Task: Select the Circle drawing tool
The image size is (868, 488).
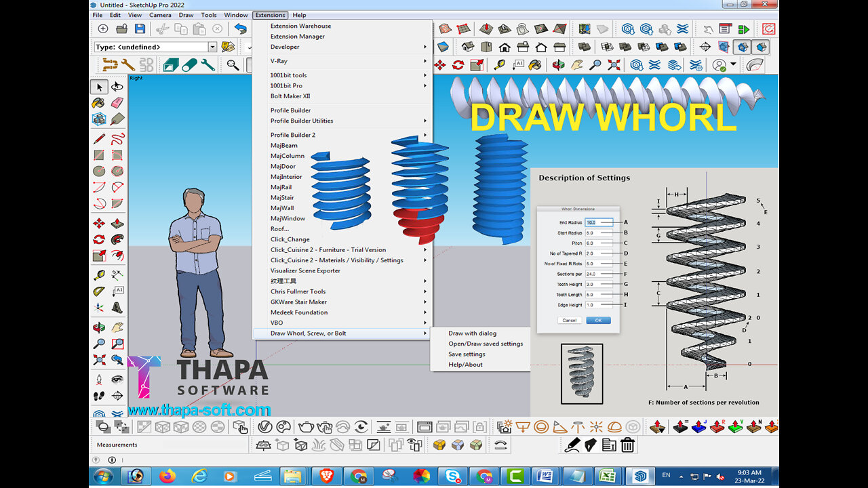Action: (99, 171)
